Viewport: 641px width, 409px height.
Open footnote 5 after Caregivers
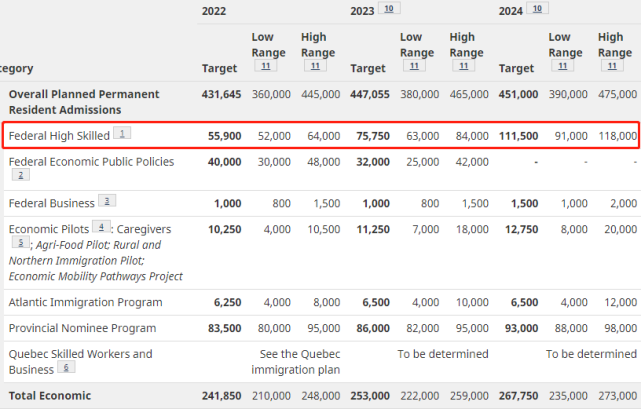pyautogui.click(x=20, y=243)
